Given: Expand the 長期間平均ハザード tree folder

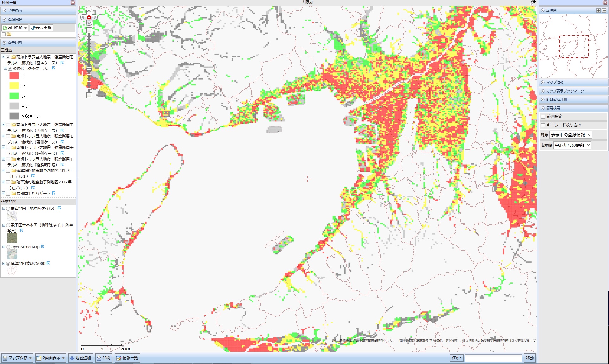Looking at the screenshot, I should pos(3,193).
